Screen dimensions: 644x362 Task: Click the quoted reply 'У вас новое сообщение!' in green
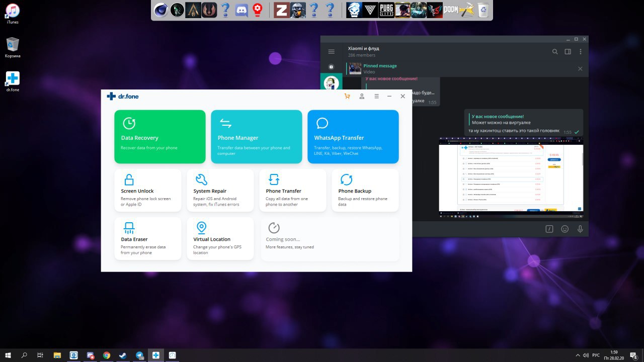498,116
